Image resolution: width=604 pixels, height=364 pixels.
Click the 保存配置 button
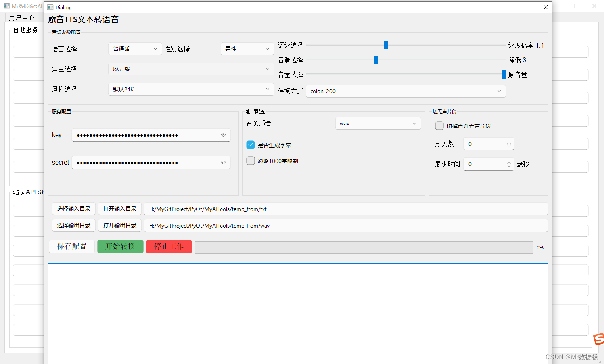[72, 247]
